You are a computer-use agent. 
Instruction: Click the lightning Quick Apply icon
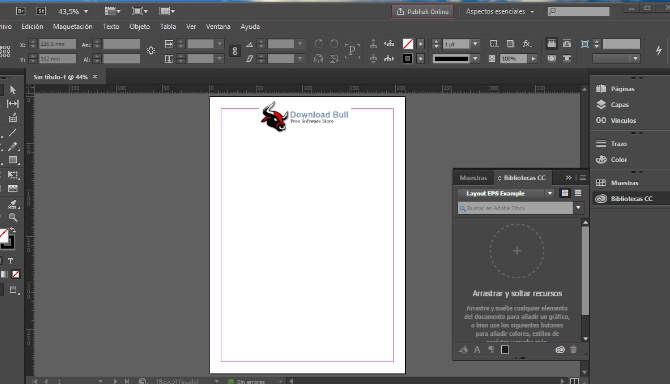pos(658,50)
